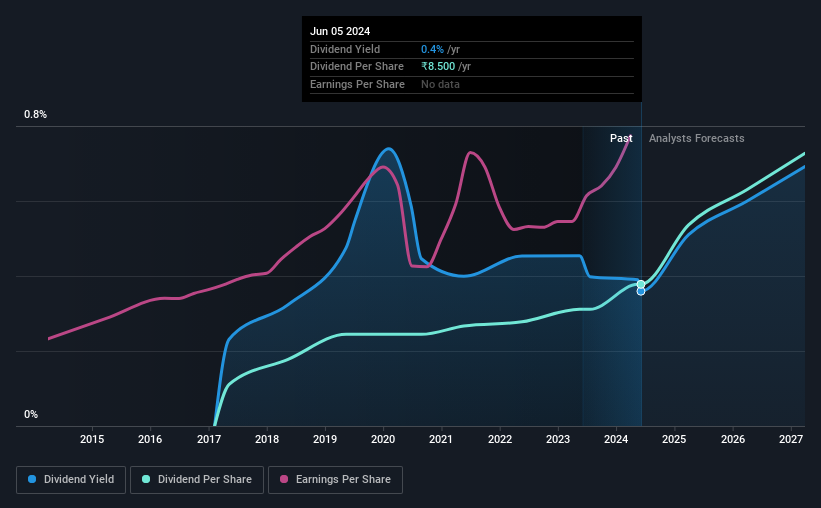The width and height of the screenshot is (821, 508).
Task: Click the No data earnings value in tooltip
Action: click(x=440, y=84)
